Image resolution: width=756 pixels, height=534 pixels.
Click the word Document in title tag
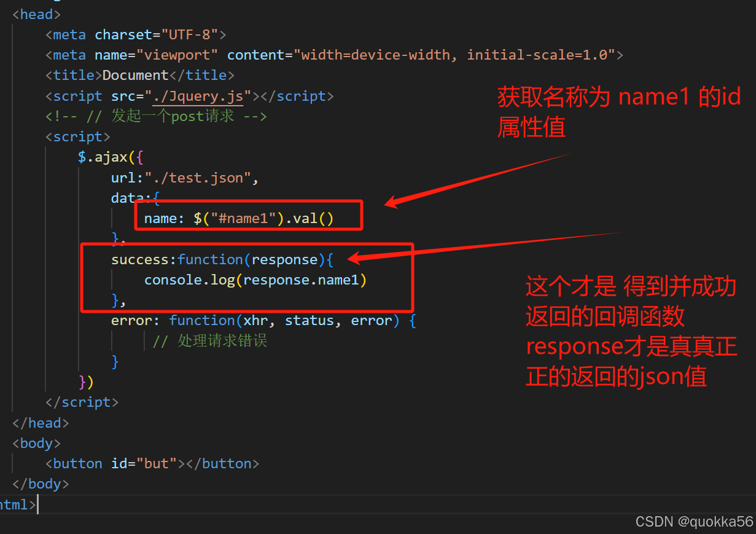click(136, 75)
